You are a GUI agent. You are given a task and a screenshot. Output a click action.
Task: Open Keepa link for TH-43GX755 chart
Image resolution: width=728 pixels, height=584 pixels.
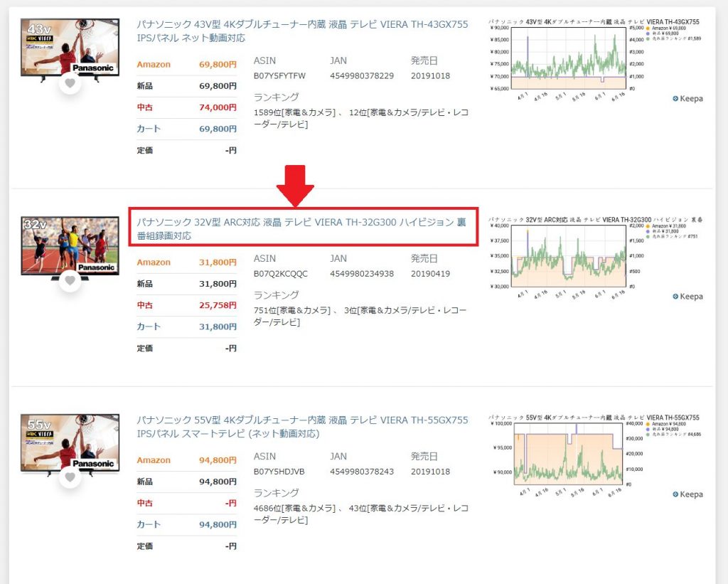pos(687,98)
